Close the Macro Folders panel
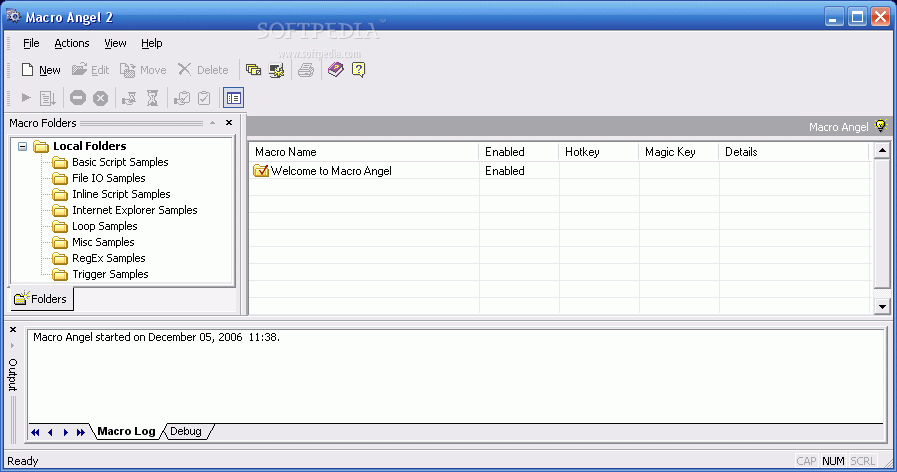This screenshot has height=472, width=897. pos(229,122)
